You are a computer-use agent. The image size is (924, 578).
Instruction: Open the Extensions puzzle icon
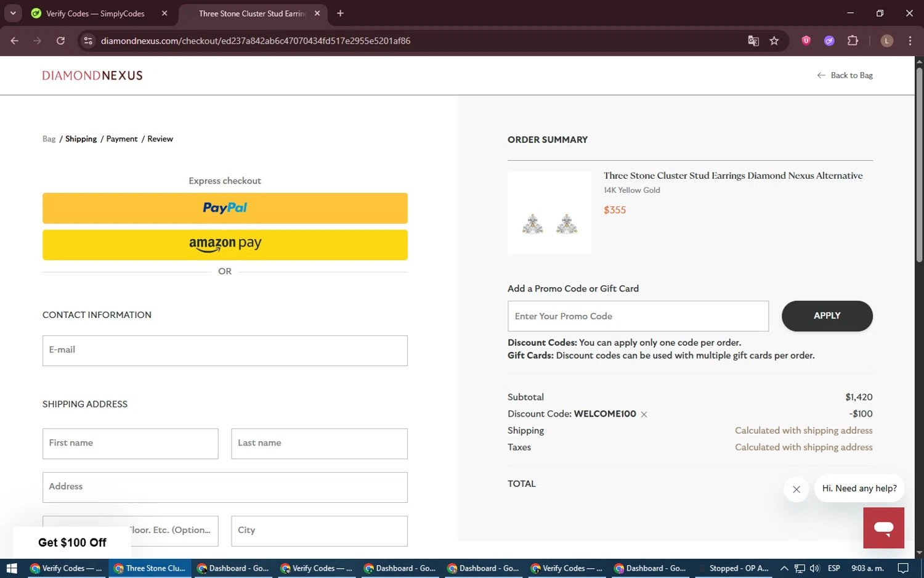tap(853, 41)
